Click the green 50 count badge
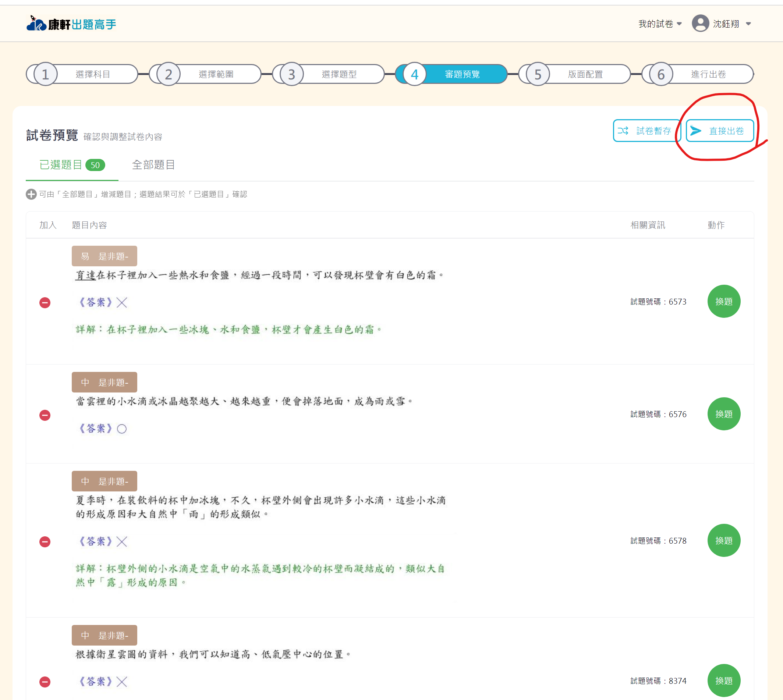 click(x=95, y=166)
